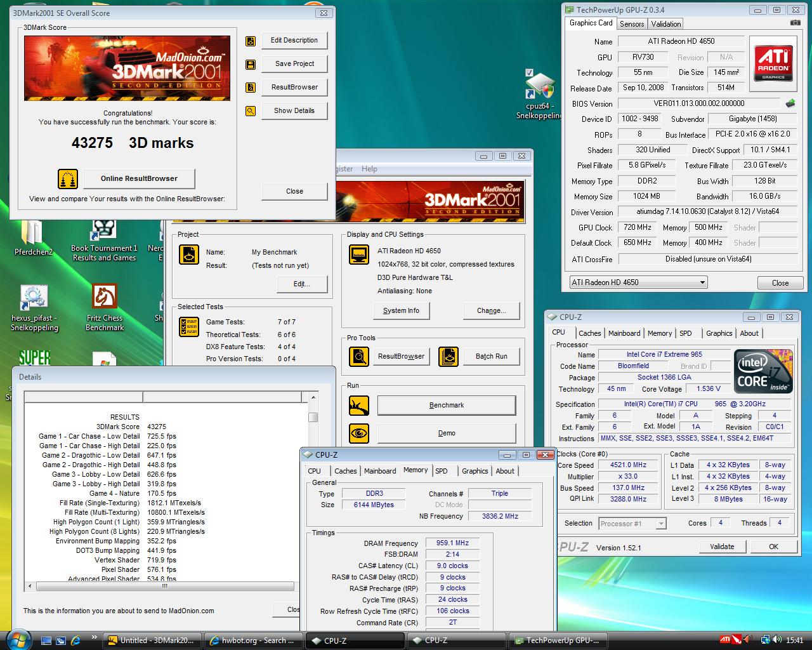812x650 pixels.
Task: Switch to the Sensors tab in GPU-Z
Action: point(632,24)
